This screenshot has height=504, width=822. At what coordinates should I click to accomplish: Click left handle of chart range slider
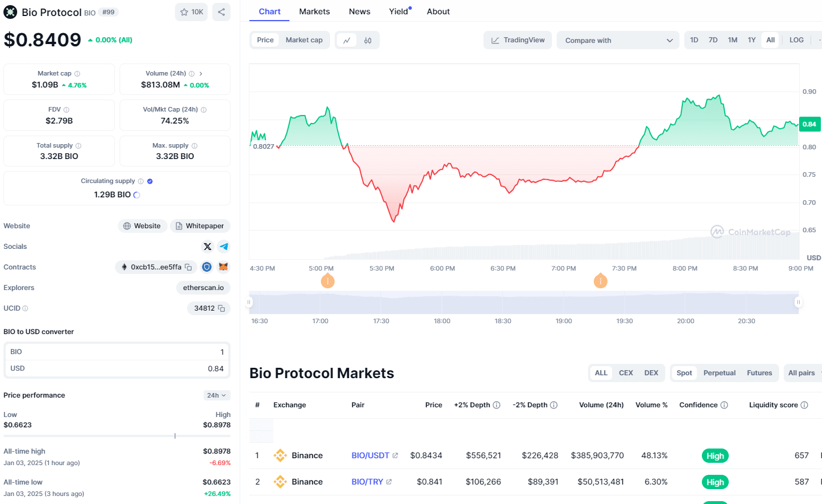249,302
